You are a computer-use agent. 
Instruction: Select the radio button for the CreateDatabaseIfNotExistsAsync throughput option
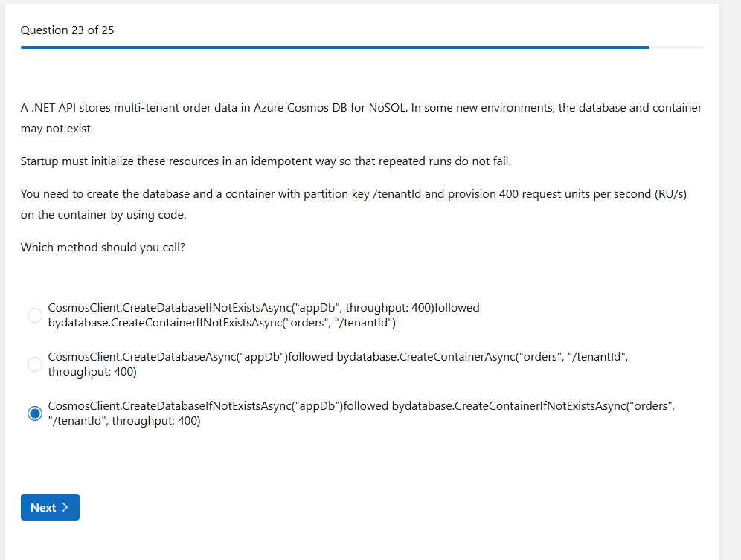(35, 315)
